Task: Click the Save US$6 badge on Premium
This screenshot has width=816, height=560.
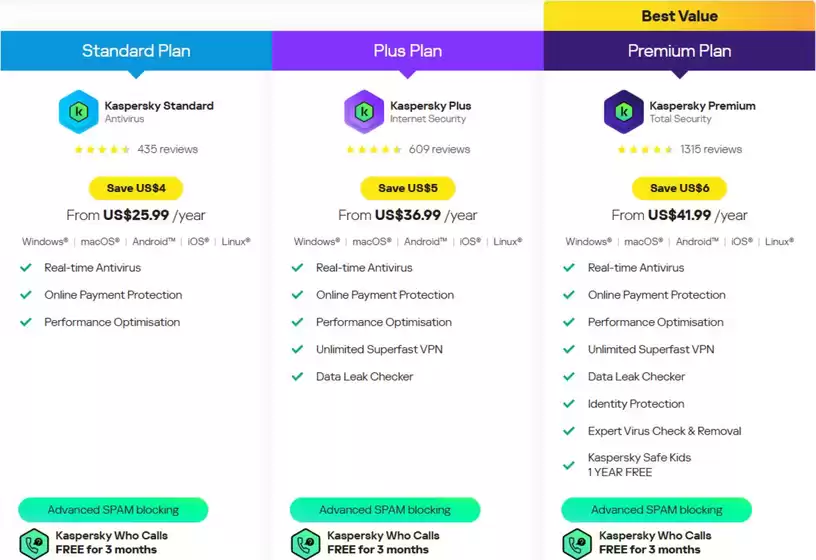Action: click(679, 188)
